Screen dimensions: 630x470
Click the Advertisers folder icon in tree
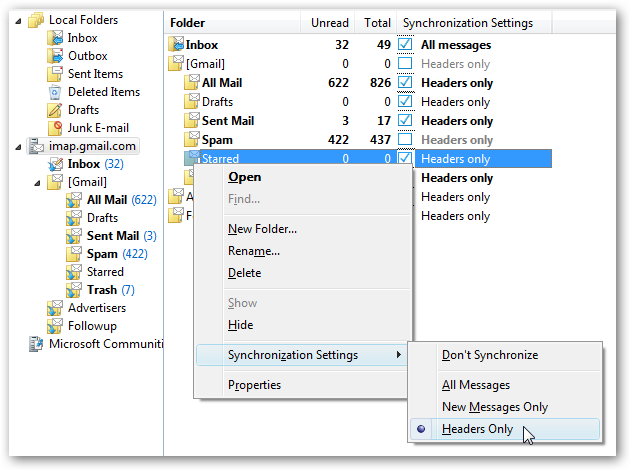[x=55, y=308]
